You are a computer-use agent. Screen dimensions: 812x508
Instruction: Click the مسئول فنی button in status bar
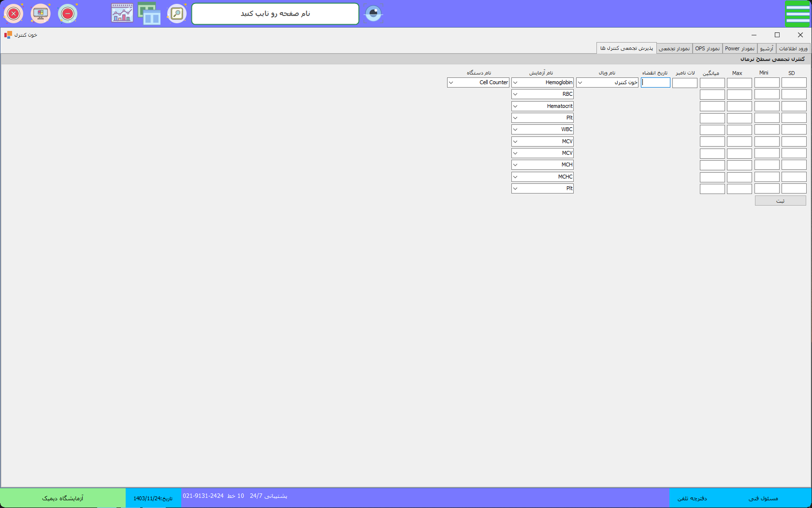pyautogui.click(x=763, y=498)
